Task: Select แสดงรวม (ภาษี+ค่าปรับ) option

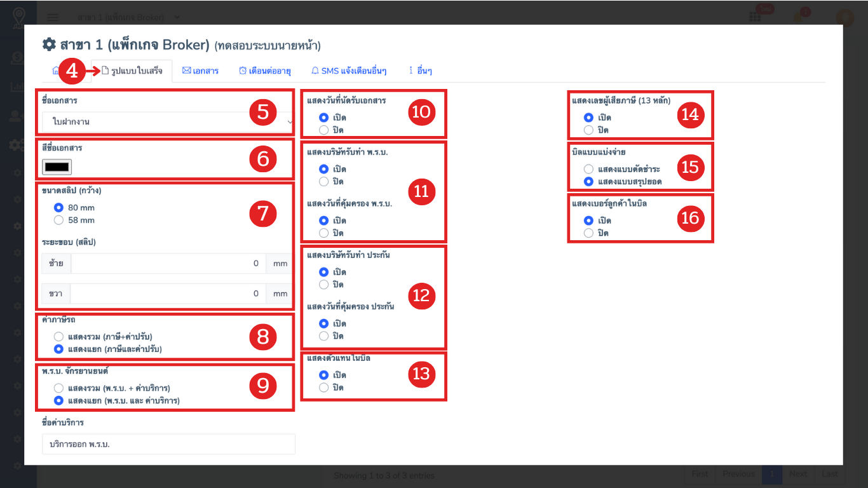Action: point(58,337)
